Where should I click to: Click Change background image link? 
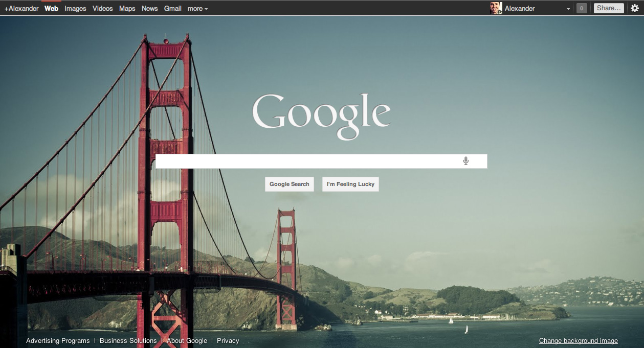pyautogui.click(x=579, y=341)
